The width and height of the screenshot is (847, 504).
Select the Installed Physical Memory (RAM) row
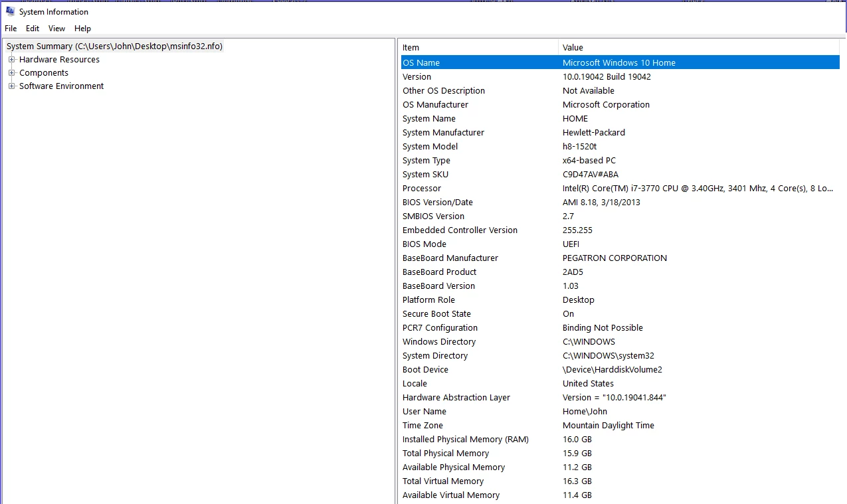point(620,439)
